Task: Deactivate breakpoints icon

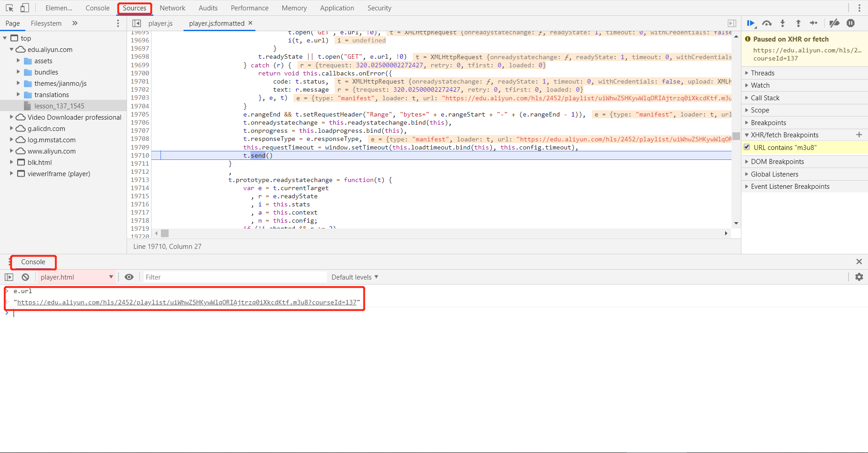Action: pyautogui.click(x=835, y=23)
